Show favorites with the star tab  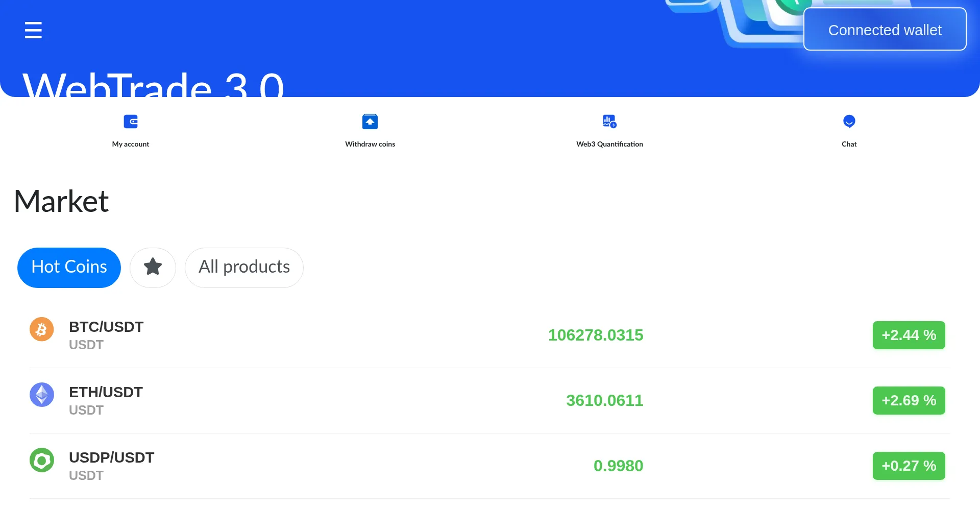click(153, 268)
